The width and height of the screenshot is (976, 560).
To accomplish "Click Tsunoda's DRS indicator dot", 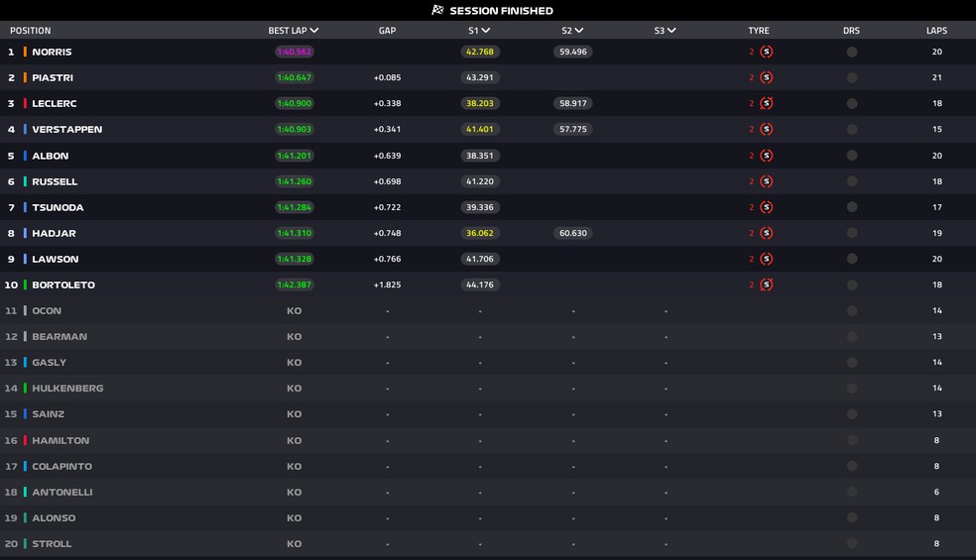I will click(852, 207).
